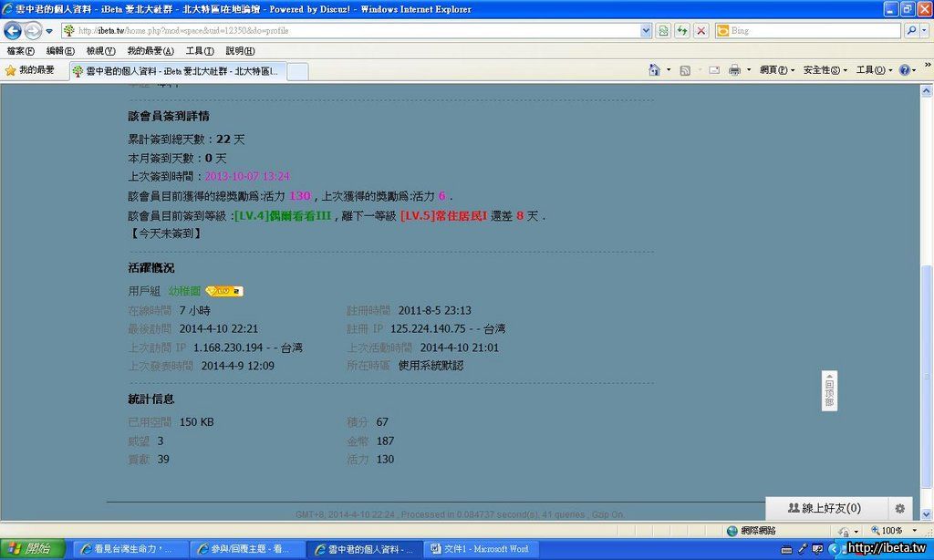Click the RSS feeds icon
Image resolution: width=934 pixels, height=560 pixels.
click(x=685, y=70)
